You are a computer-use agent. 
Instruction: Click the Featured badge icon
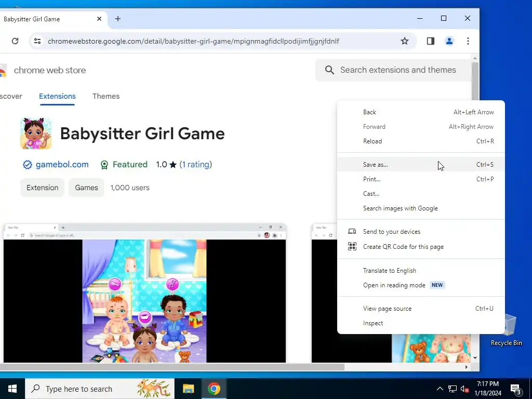pos(104,165)
